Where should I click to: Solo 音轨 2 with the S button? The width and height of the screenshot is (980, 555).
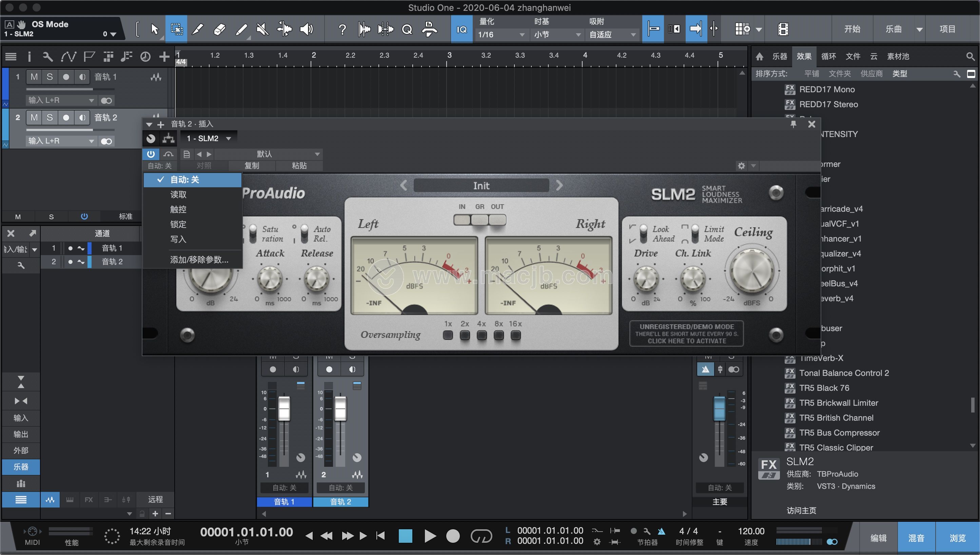(50, 117)
